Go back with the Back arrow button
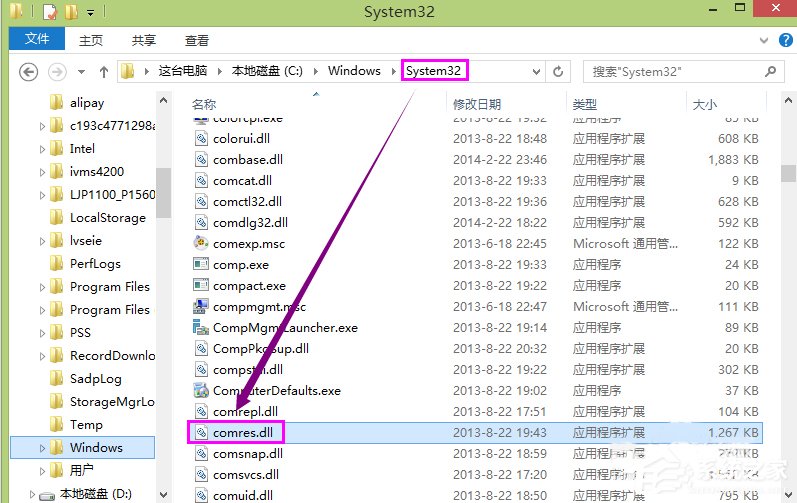Viewport: 797px width, 503px height. pyautogui.click(x=28, y=72)
